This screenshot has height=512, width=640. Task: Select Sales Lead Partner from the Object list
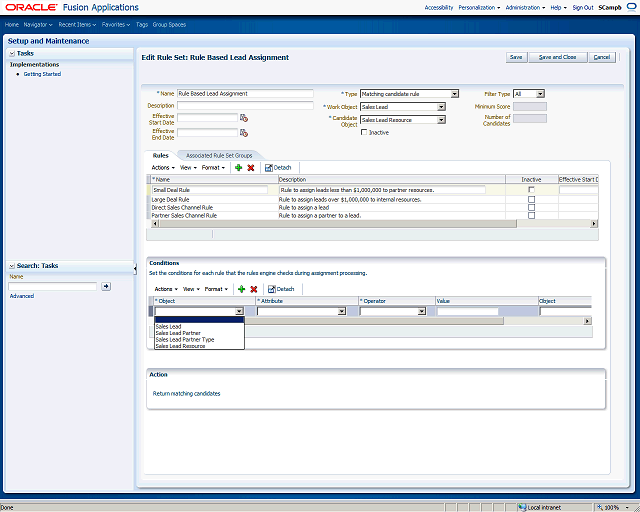coord(178,333)
